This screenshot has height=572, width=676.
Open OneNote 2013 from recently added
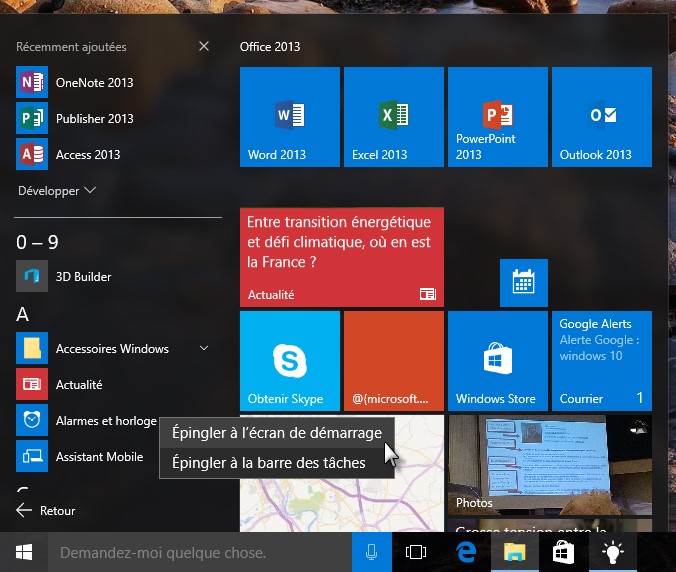(x=94, y=83)
